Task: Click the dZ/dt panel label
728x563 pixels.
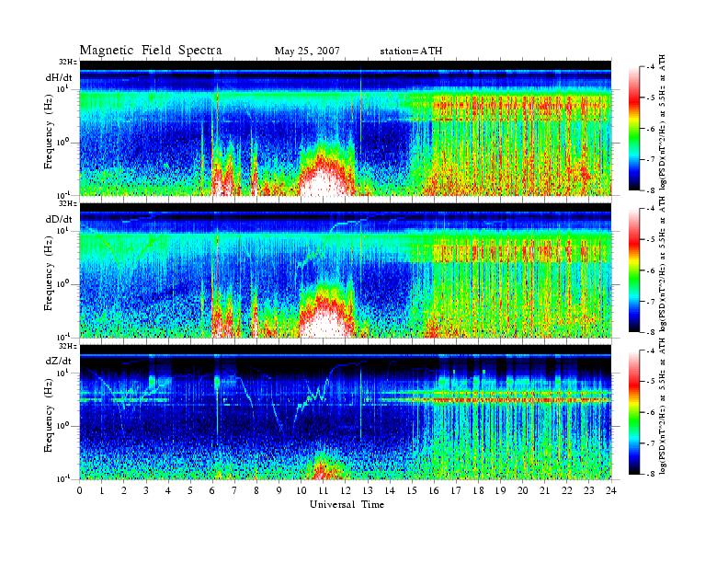Action: (59, 361)
